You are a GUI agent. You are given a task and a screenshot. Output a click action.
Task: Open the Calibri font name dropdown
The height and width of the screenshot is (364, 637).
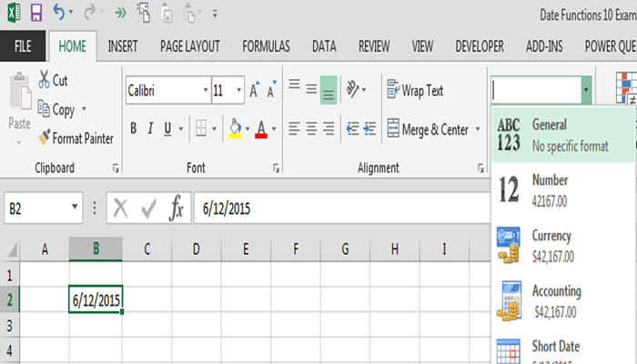pyautogui.click(x=206, y=90)
